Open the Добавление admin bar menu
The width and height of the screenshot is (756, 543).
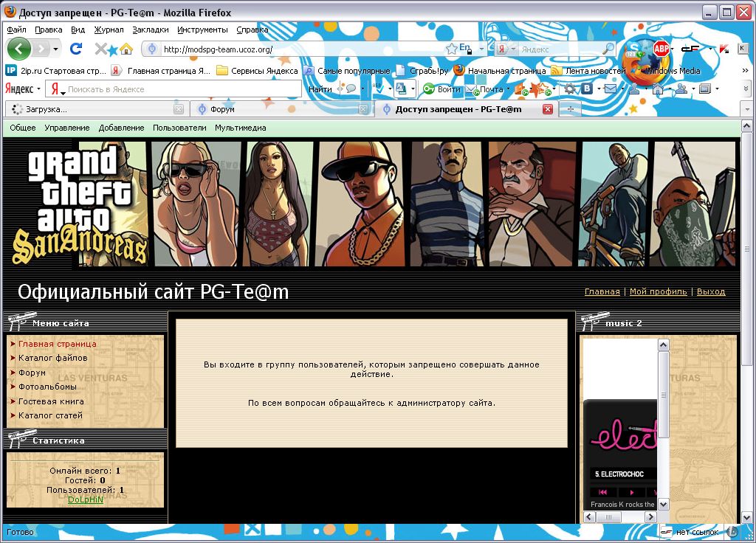(122, 128)
